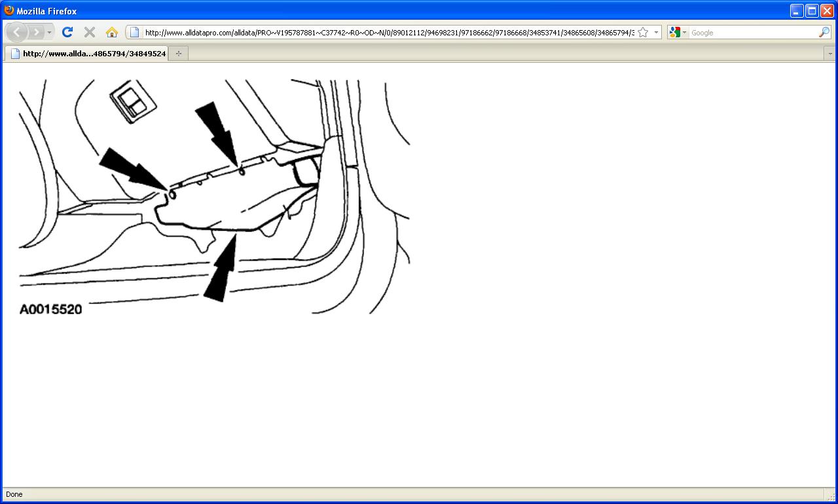Open the list all tabs dropdown arrow

point(830,54)
